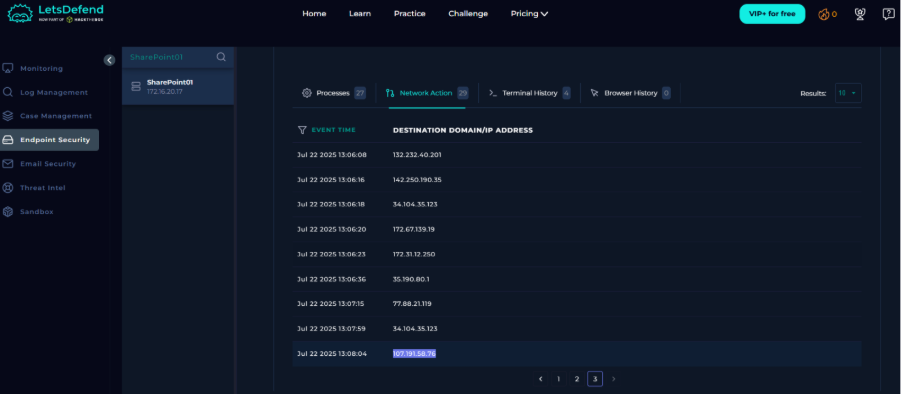
Task: Click event time Jul 22 2025 13:08:04
Action: pyautogui.click(x=332, y=354)
